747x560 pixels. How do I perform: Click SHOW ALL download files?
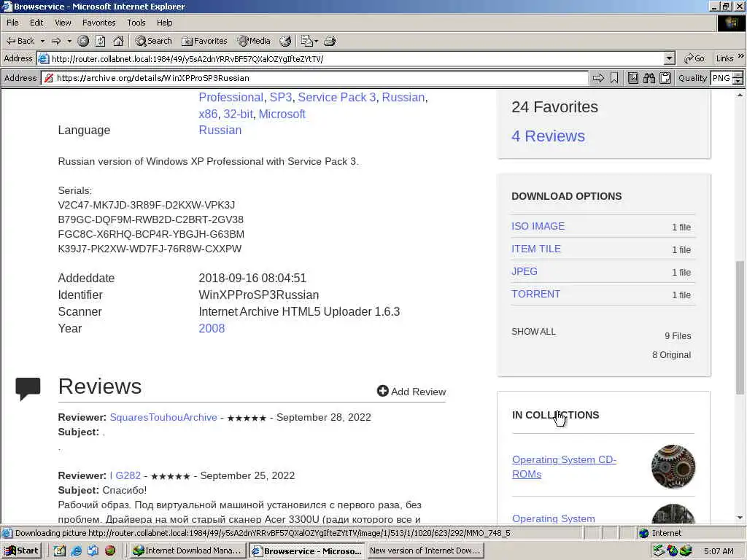533,332
